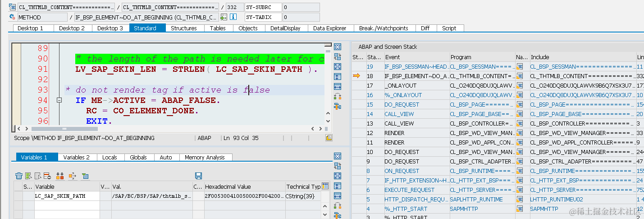Open the Structures tab

[184, 28]
